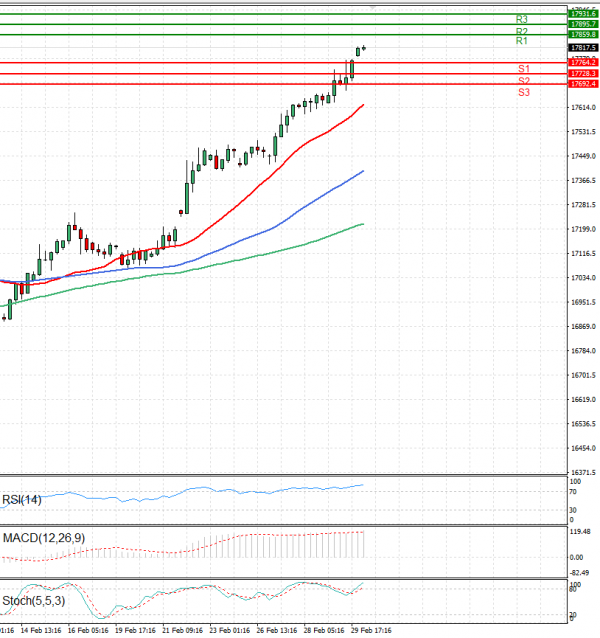Click the 17366.5 price axis value
The width and height of the screenshot is (600, 638).
pyautogui.click(x=583, y=180)
